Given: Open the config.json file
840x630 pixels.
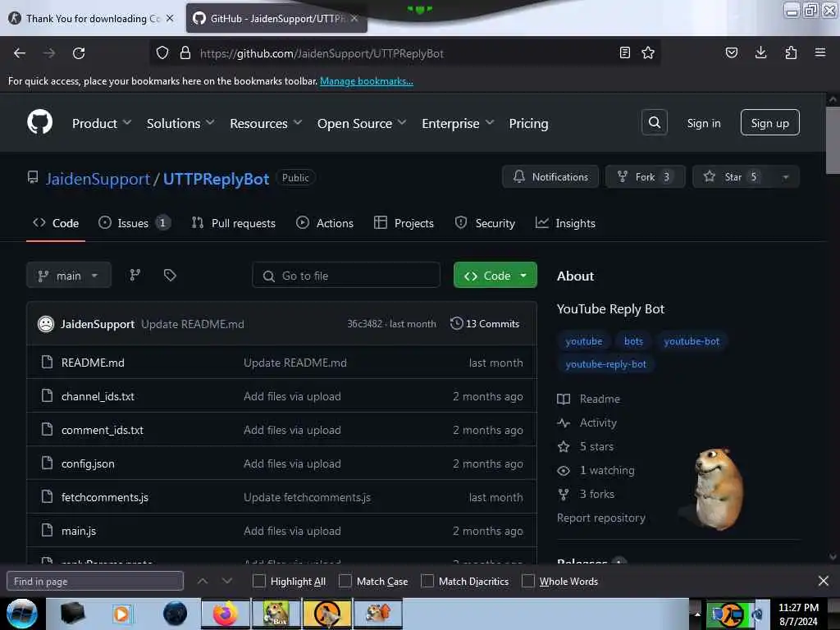Looking at the screenshot, I should click(x=88, y=463).
